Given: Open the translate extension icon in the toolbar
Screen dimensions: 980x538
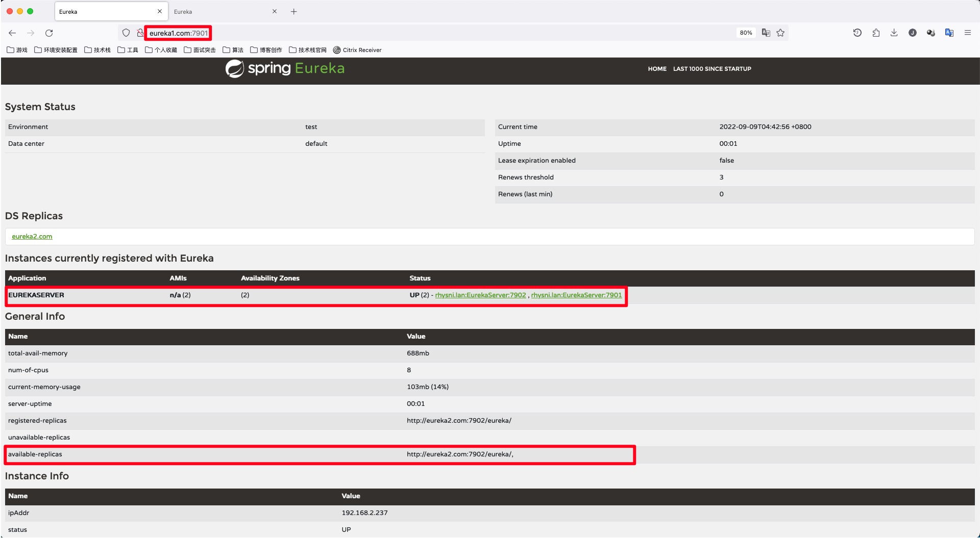Looking at the screenshot, I should (949, 33).
